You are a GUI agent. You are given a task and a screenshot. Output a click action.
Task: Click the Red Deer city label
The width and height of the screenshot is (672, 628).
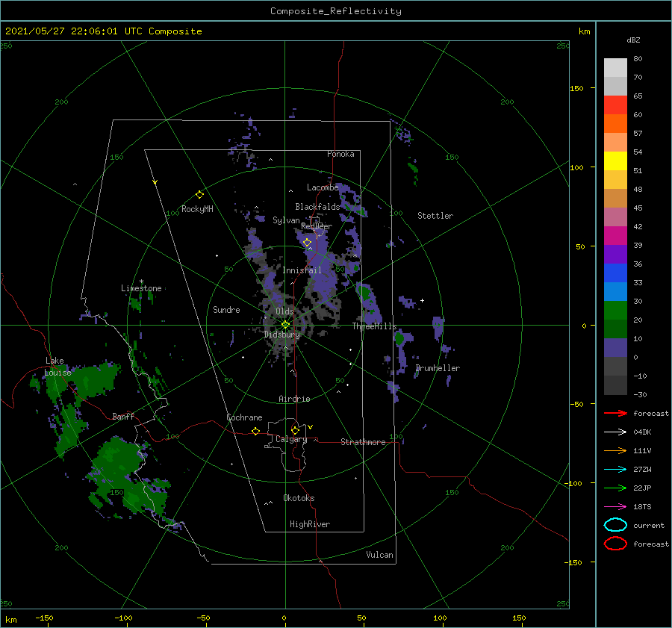[x=317, y=226]
